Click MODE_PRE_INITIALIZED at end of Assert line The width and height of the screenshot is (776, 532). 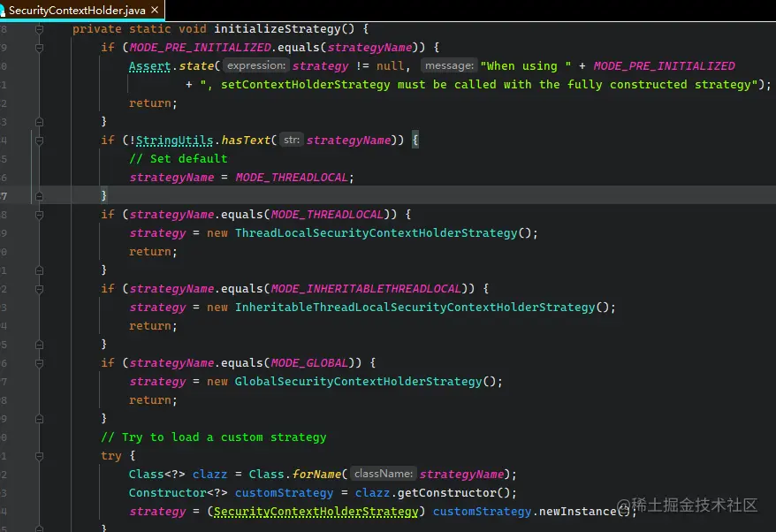(x=664, y=65)
